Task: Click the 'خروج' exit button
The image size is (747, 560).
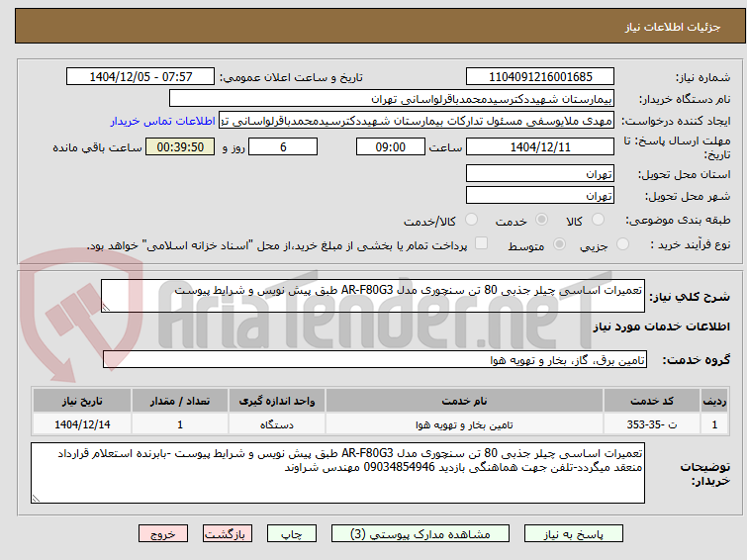Action: [163, 534]
